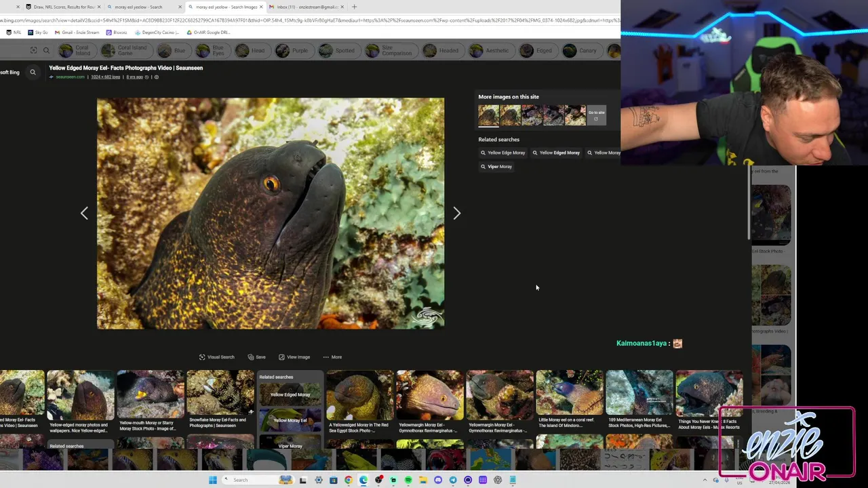Select the Coral Island Game filter chip
The height and width of the screenshot is (488, 868).
point(126,51)
